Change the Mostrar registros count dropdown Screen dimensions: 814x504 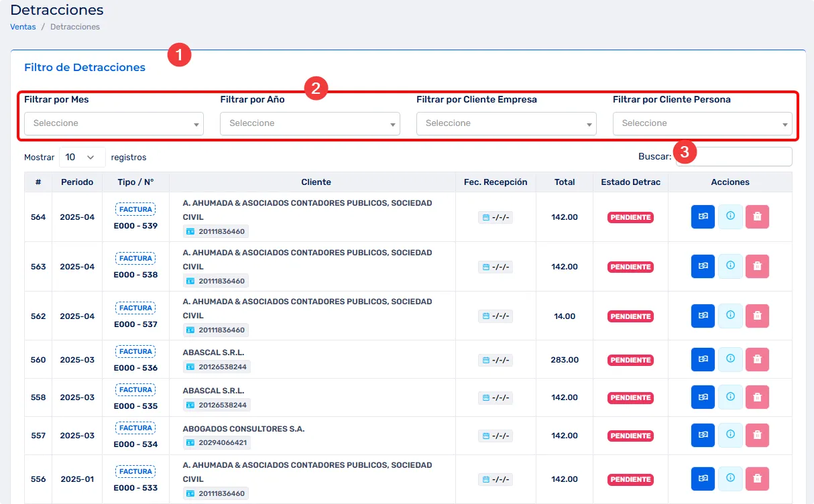point(82,157)
